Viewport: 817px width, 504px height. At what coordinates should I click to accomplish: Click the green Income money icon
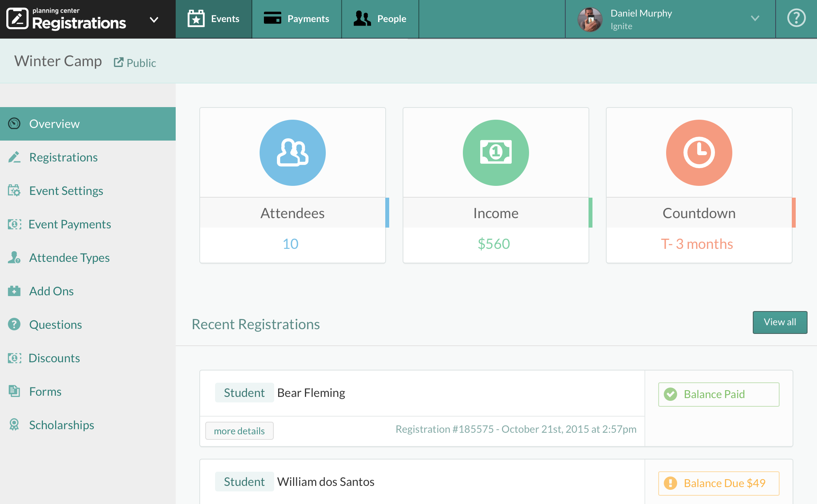click(x=496, y=153)
